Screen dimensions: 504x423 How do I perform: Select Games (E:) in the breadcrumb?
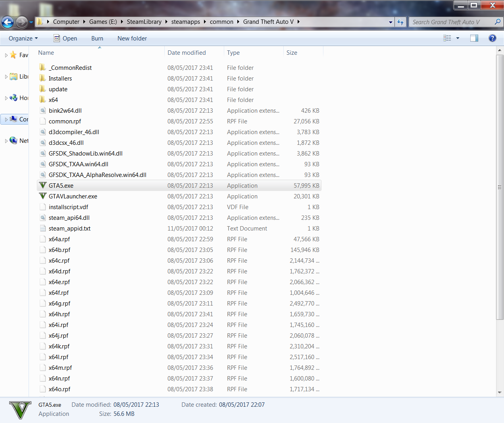[x=103, y=22]
